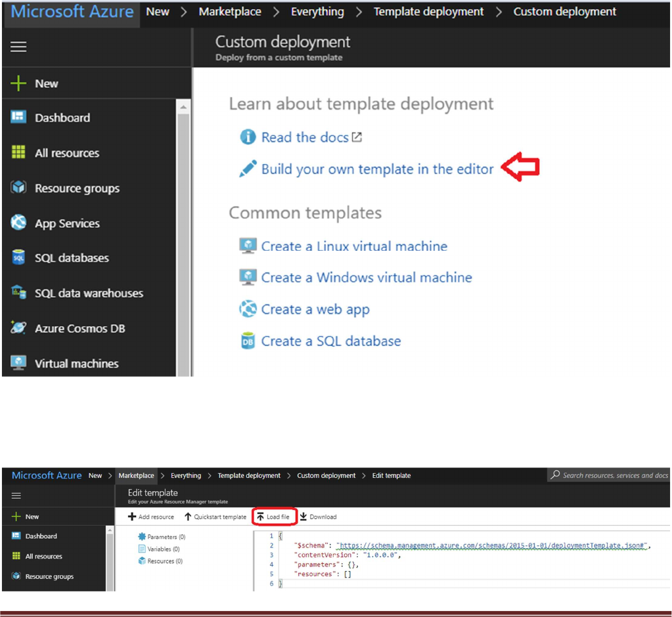This screenshot has height=617, width=672.
Task: Open Azure Cosmos DB planet icon
Action: (18, 328)
